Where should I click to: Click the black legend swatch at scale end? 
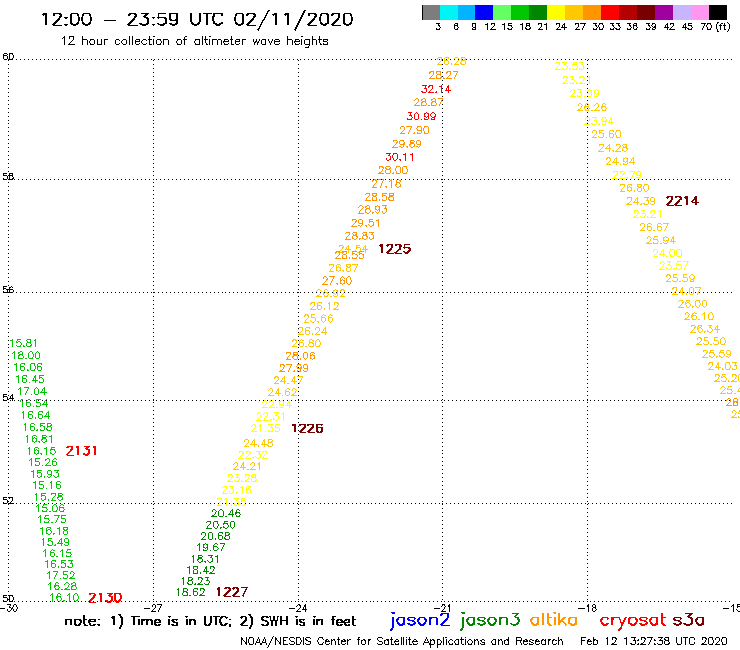717,13
